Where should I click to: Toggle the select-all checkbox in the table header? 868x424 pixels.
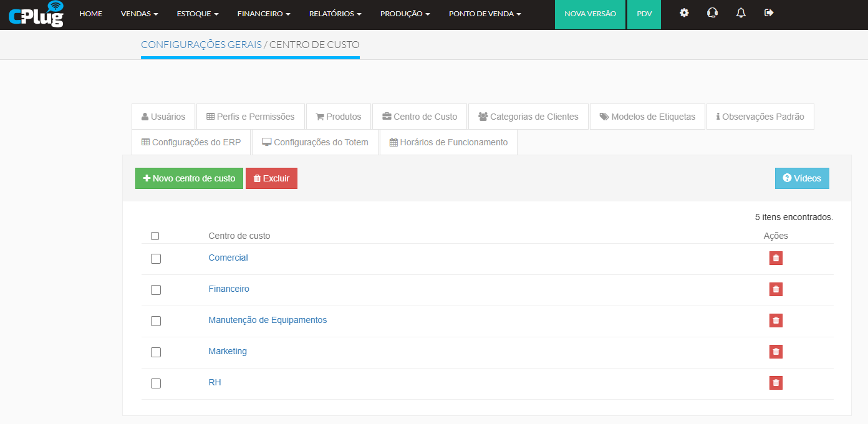[x=155, y=236]
